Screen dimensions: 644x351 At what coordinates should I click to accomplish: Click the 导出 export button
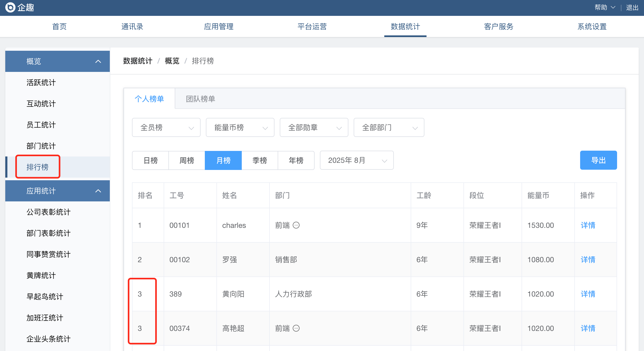[598, 160]
